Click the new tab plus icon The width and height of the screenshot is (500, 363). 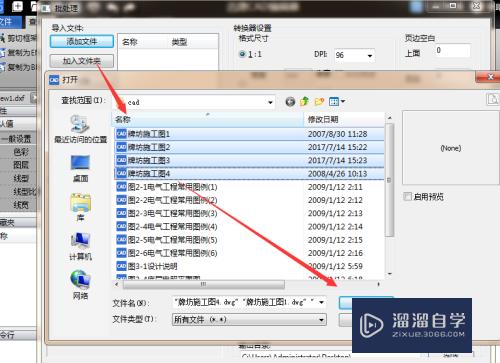(17, 6)
